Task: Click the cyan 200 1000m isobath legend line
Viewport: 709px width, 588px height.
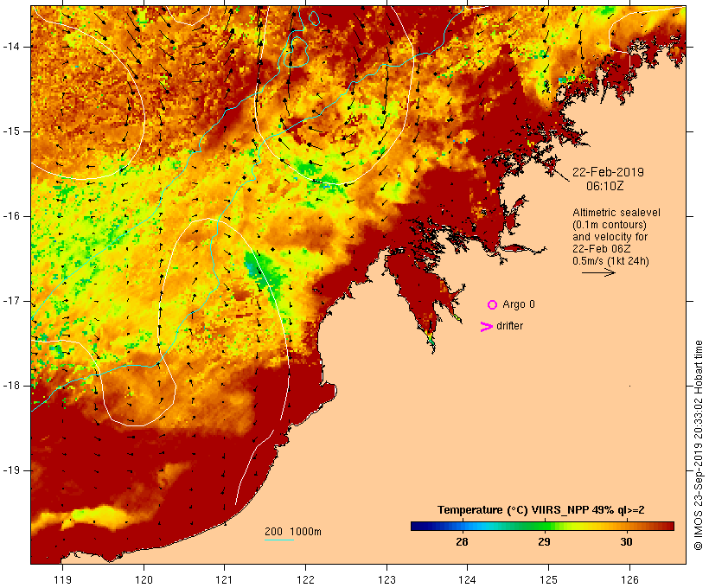Action: pyautogui.click(x=279, y=540)
